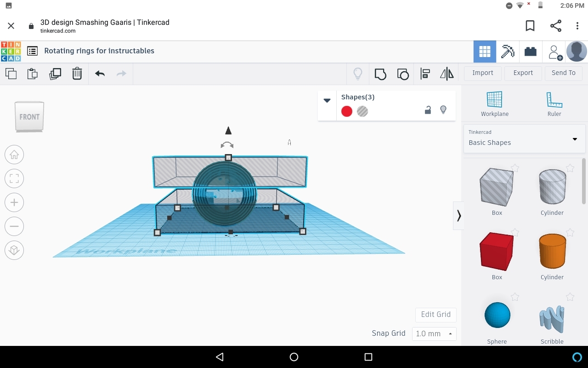
Task: Tap the Android recent apps button
Action: (368, 357)
